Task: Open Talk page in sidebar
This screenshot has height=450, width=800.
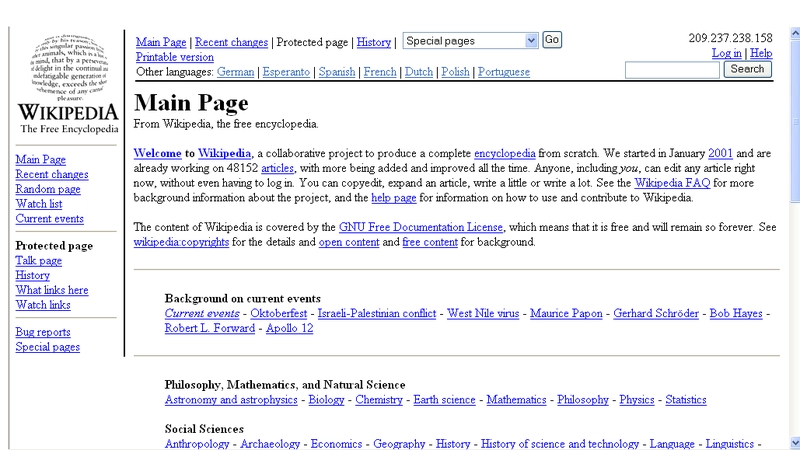Action: pos(38,261)
